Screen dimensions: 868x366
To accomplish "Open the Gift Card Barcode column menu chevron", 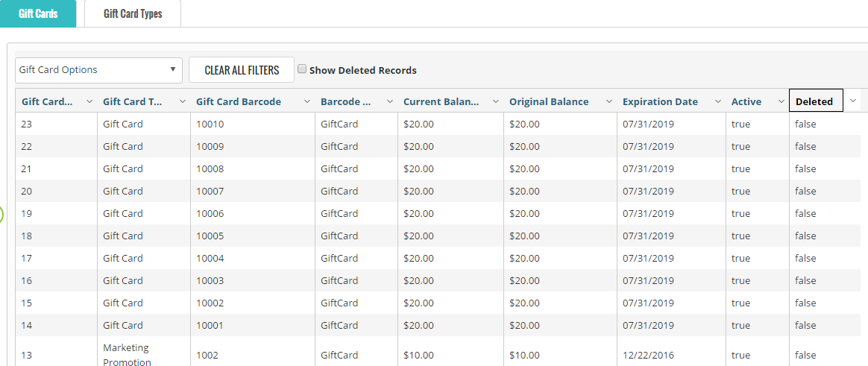I will pos(306,101).
